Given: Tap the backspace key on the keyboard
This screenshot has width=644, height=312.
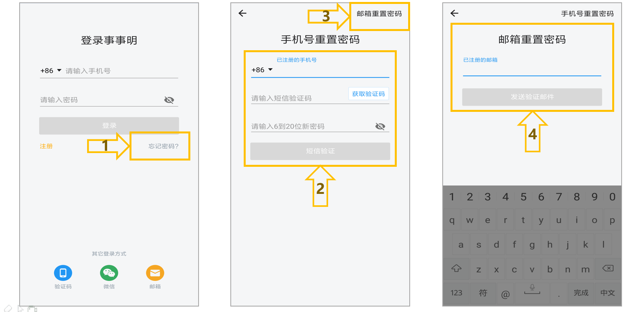Looking at the screenshot, I should (608, 268).
